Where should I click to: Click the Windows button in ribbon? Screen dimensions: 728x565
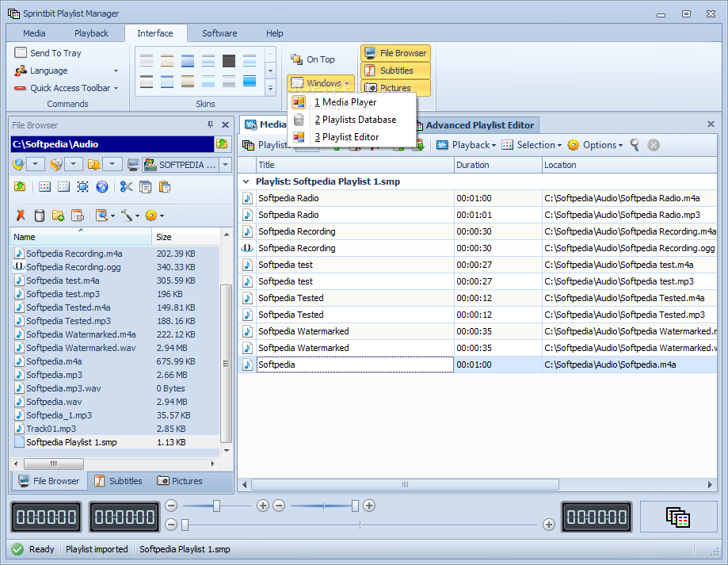(x=320, y=83)
